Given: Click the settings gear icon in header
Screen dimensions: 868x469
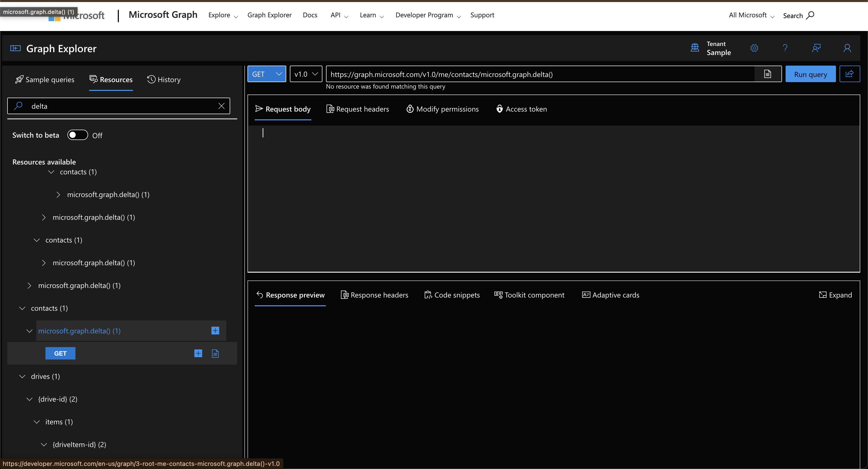Looking at the screenshot, I should (x=754, y=48).
